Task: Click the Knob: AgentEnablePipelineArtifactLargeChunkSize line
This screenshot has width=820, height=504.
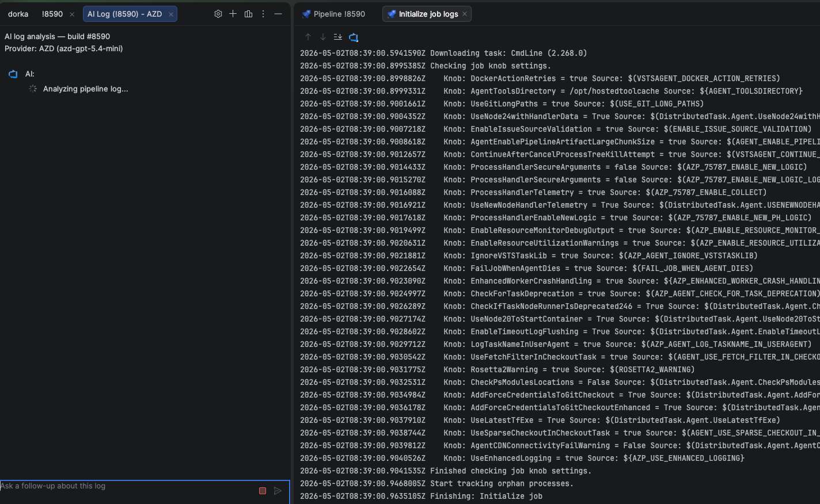Action: pyautogui.click(x=560, y=142)
